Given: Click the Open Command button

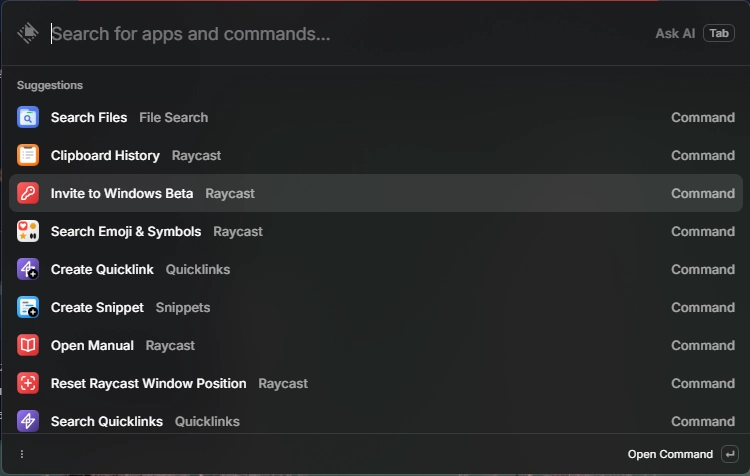Looking at the screenshot, I should [x=670, y=454].
